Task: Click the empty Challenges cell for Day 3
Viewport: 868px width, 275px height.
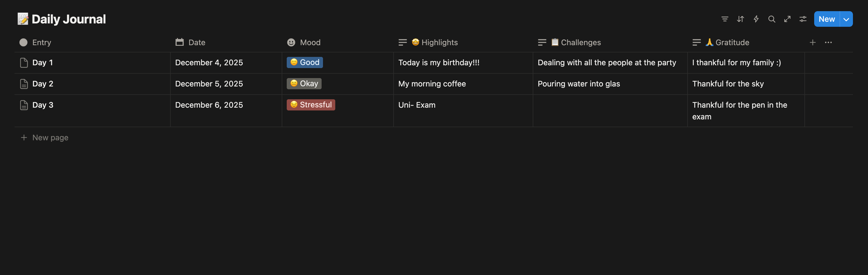Action: [x=609, y=110]
